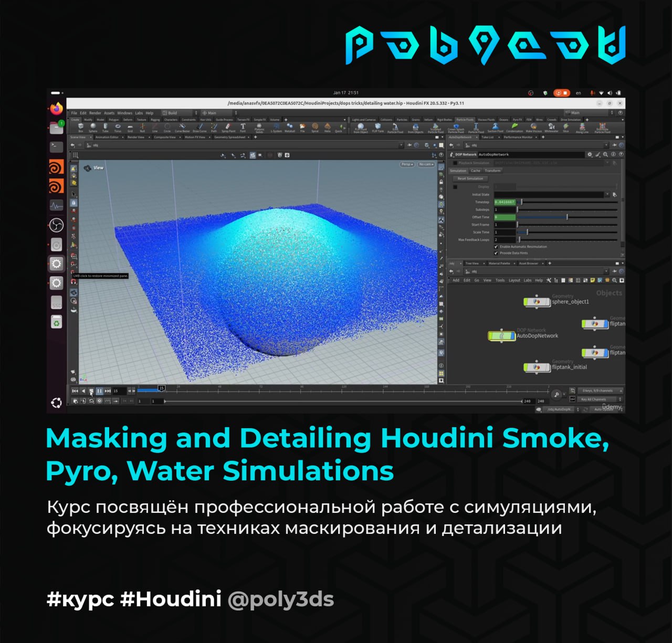
Task: Open the Windows menu
Action: [124, 113]
